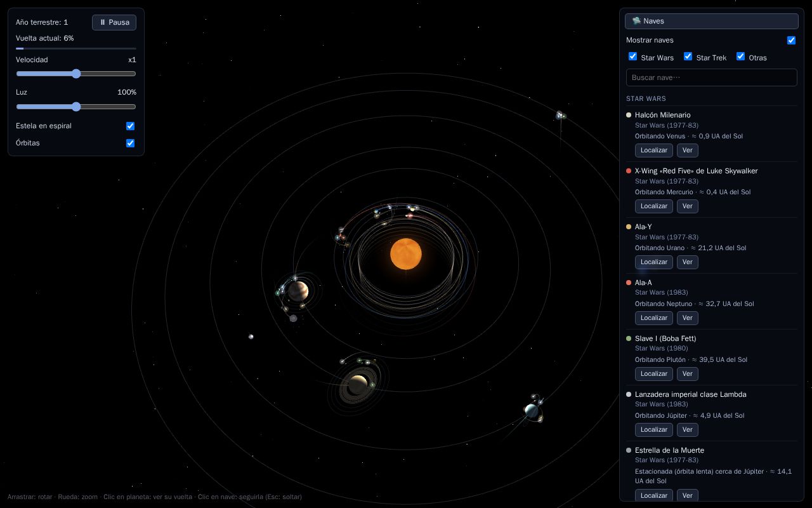Screen dimensions: 812x508
Task: Click Ver for Slave I (Boba Fett)
Action: tap(688, 374)
